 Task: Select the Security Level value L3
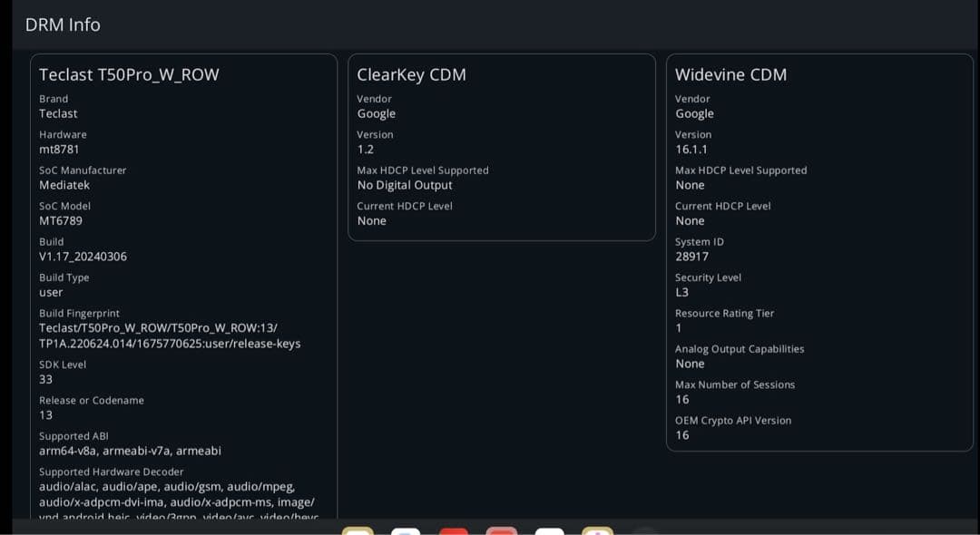click(681, 292)
